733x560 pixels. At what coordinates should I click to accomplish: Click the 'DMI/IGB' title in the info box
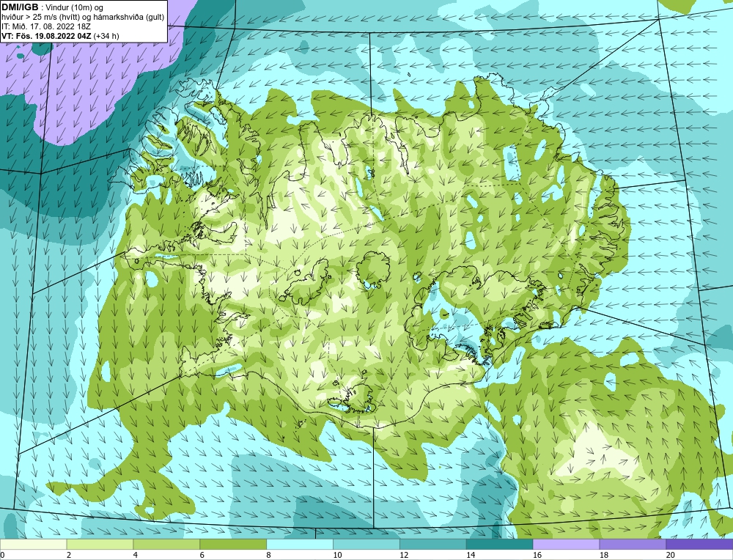pos(20,7)
